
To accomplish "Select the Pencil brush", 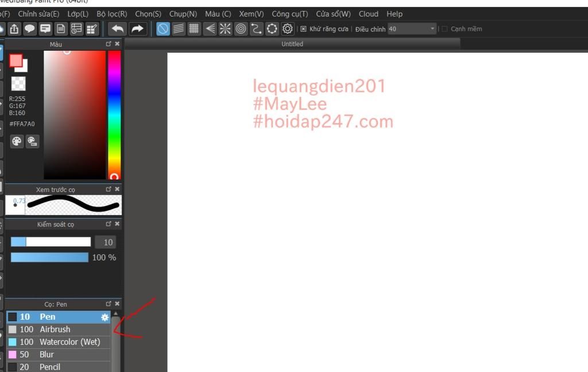I will (x=59, y=367).
